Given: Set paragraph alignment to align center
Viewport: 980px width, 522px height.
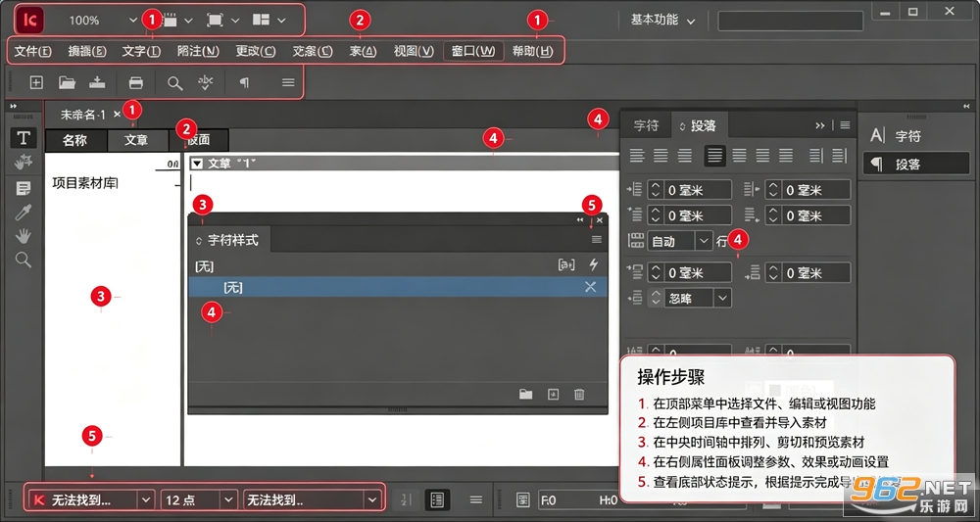Looking at the screenshot, I should [x=661, y=155].
